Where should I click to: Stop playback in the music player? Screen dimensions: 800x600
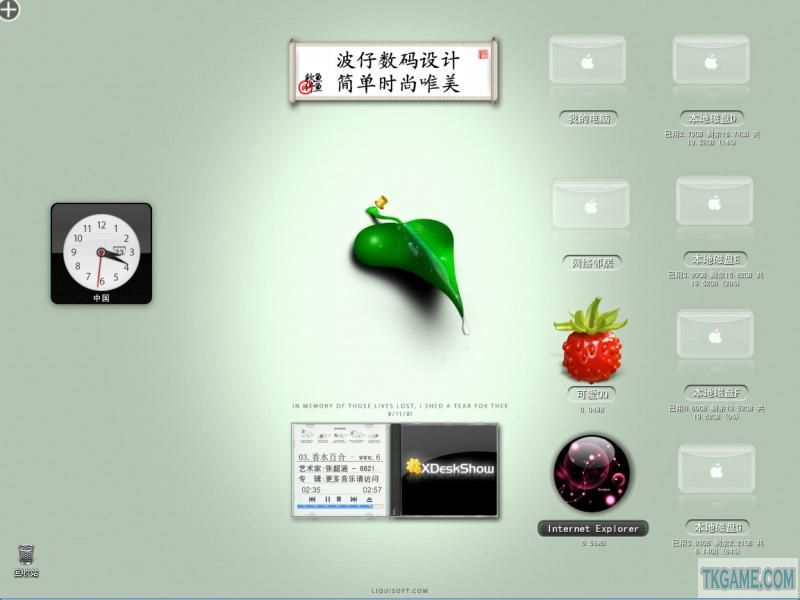[339, 499]
